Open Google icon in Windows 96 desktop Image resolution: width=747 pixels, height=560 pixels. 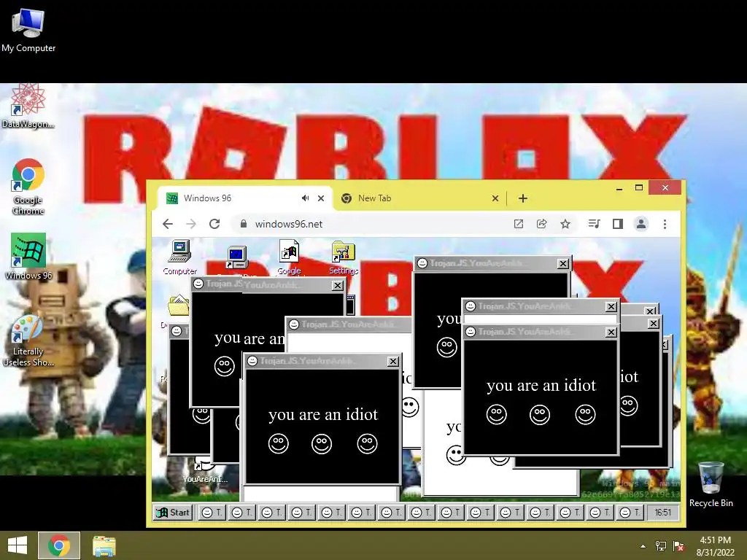(289, 257)
